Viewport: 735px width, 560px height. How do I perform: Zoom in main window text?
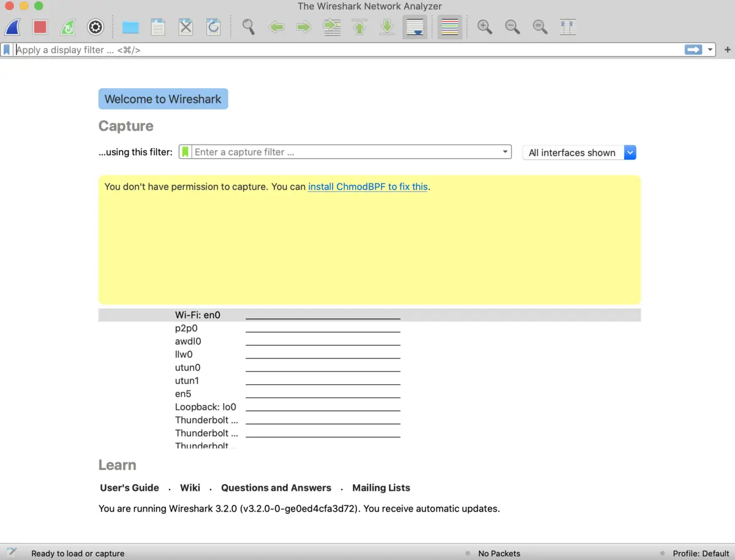484,27
